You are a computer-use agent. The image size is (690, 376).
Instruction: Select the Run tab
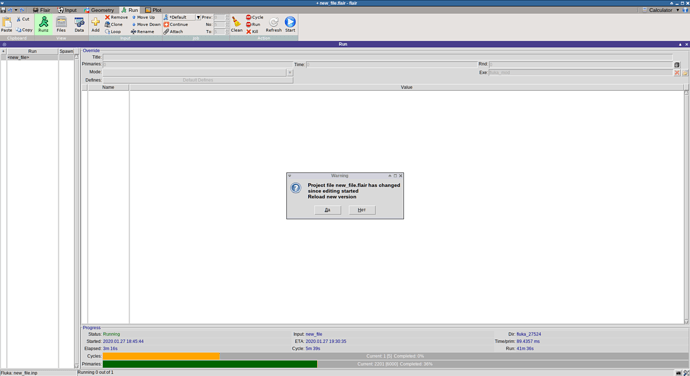point(129,10)
